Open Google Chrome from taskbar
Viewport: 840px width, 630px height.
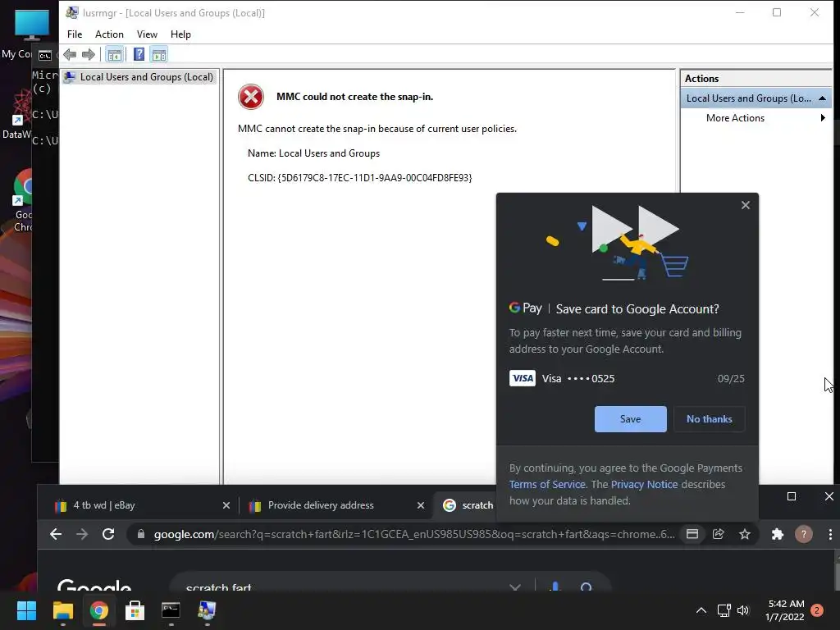point(98,610)
